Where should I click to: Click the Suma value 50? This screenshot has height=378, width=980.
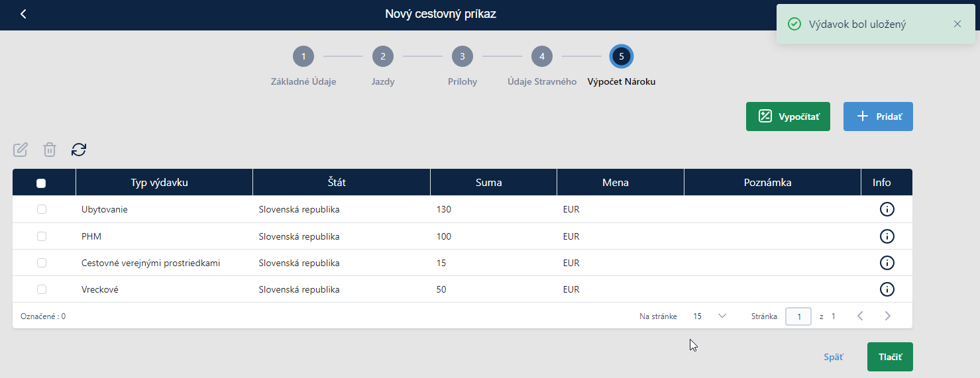pyautogui.click(x=442, y=289)
